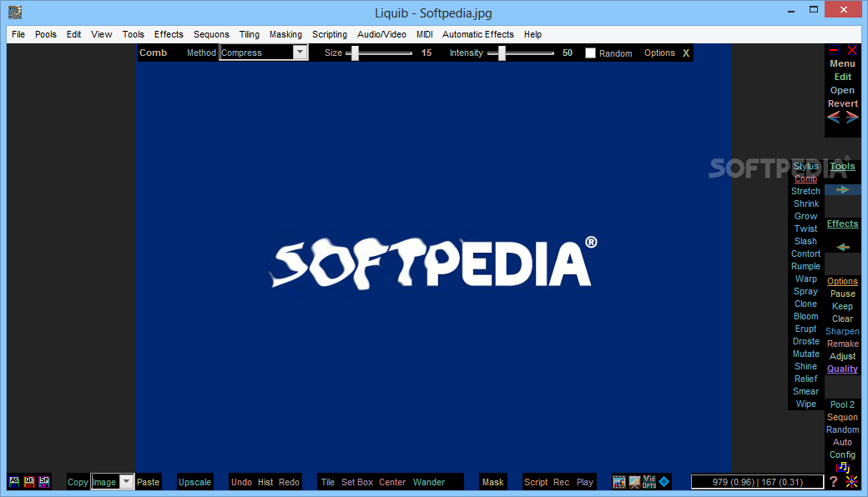Open the Copy Image dropdown
Viewport: 868px width, 497px height.
(x=126, y=481)
